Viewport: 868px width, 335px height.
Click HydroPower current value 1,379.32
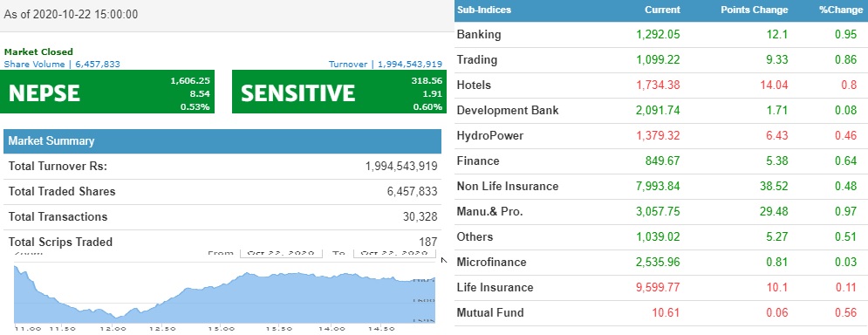coord(658,136)
